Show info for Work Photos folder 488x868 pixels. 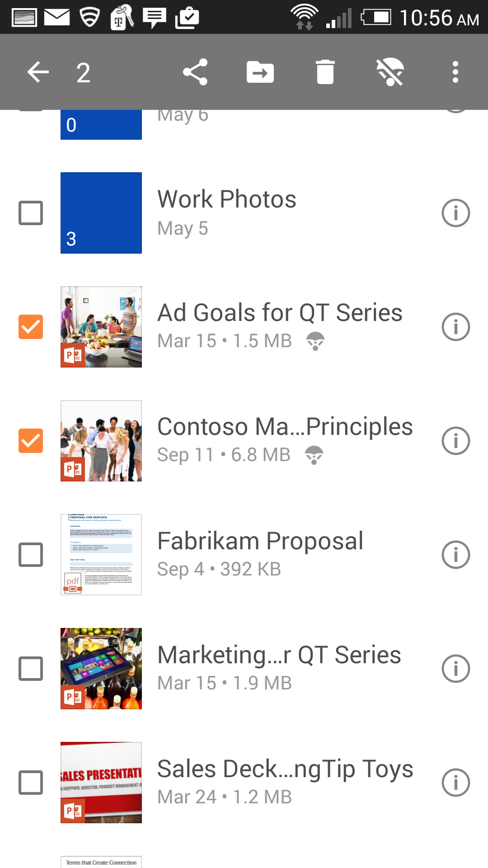coord(455,213)
